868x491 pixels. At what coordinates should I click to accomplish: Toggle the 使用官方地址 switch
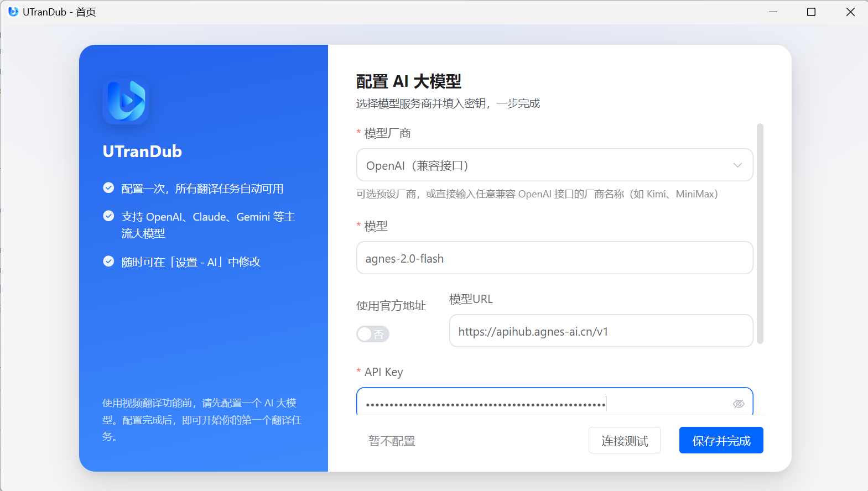click(x=373, y=334)
